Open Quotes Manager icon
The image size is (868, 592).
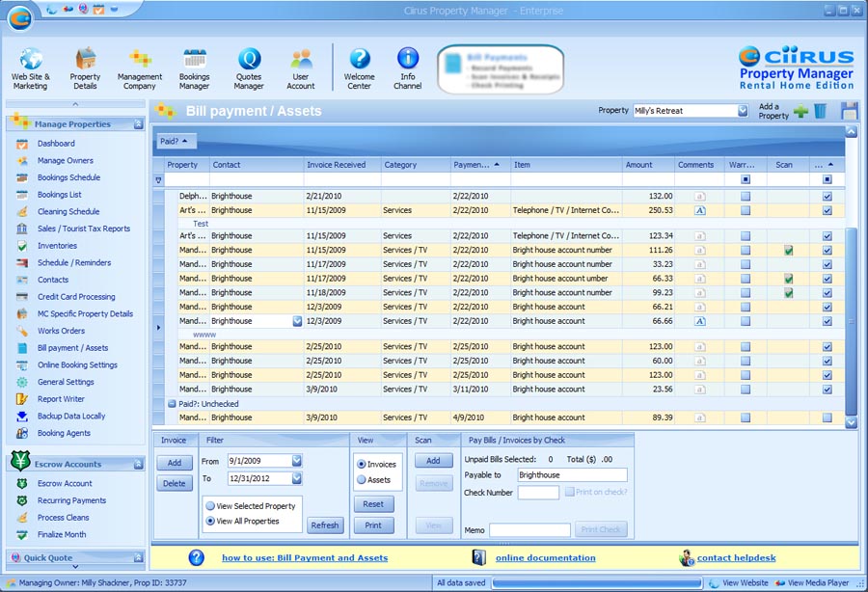[x=249, y=69]
